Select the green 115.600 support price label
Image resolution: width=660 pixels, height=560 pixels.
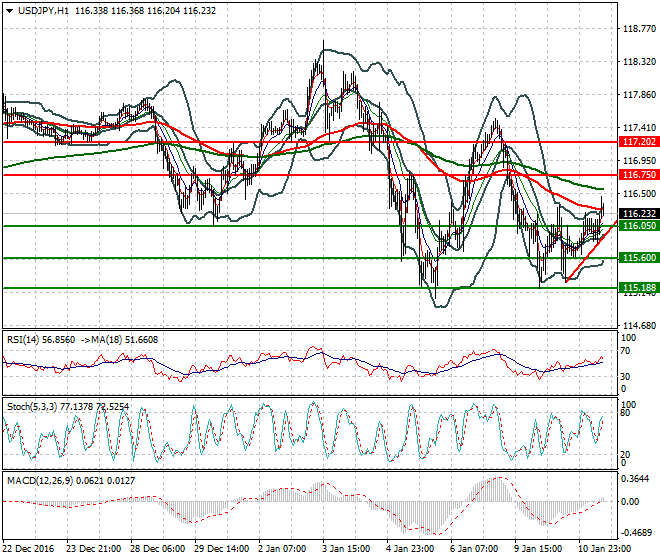pyautogui.click(x=639, y=258)
